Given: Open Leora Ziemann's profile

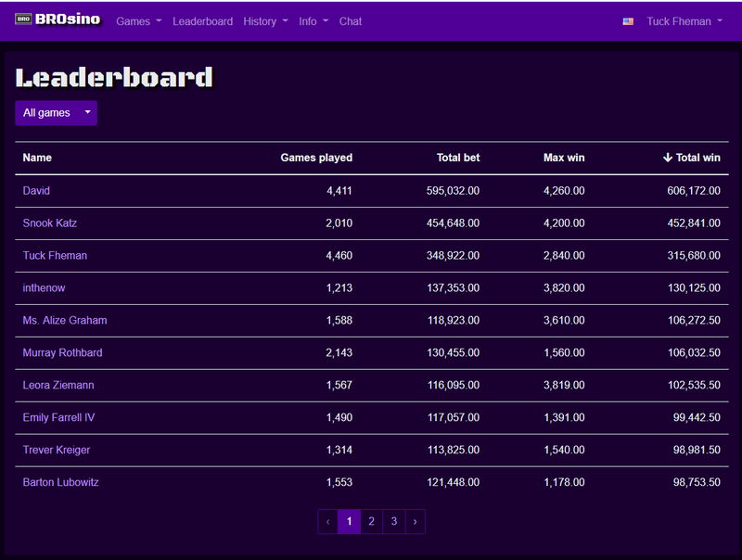Looking at the screenshot, I should [58, 385].
